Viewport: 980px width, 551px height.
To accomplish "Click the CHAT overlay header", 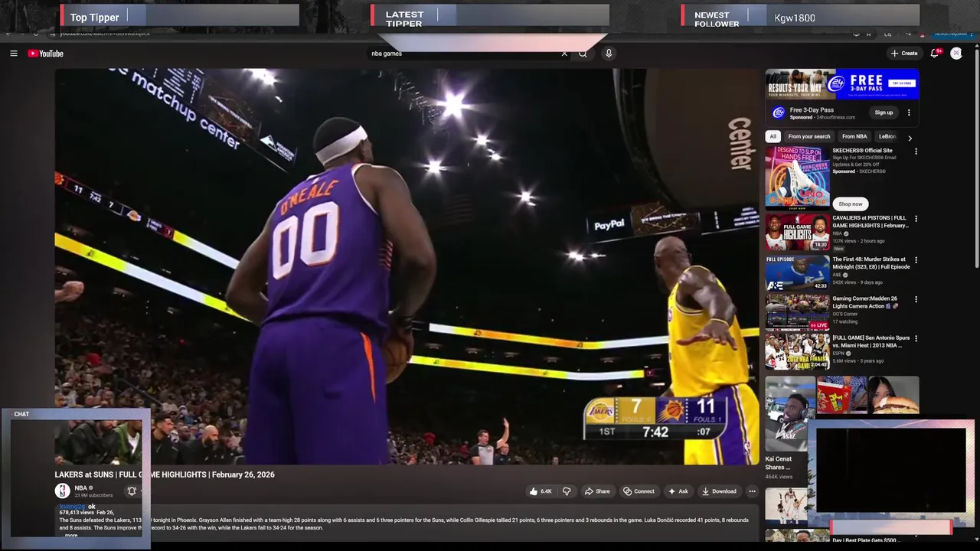I will coord(21,414).
